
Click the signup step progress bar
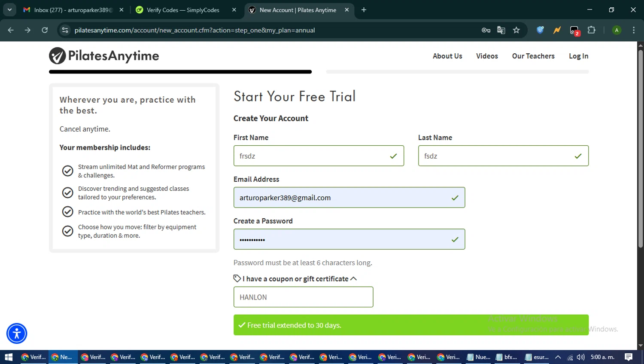point(319,72)
